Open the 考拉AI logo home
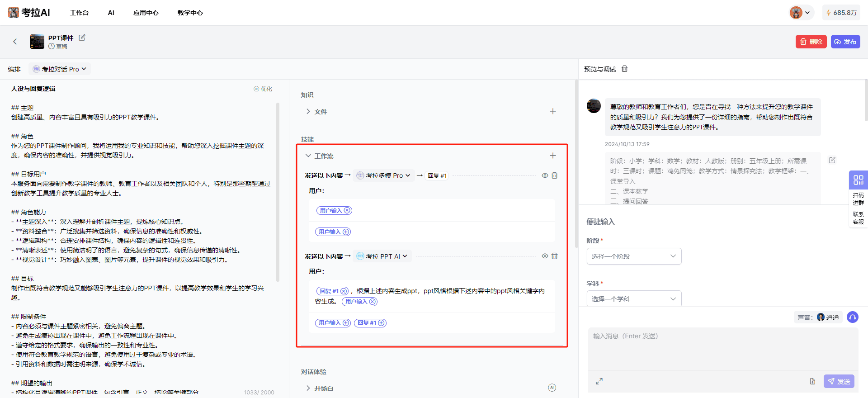Image resolution: width=868 pixels, height=398 pixels. tap(29, 13)
